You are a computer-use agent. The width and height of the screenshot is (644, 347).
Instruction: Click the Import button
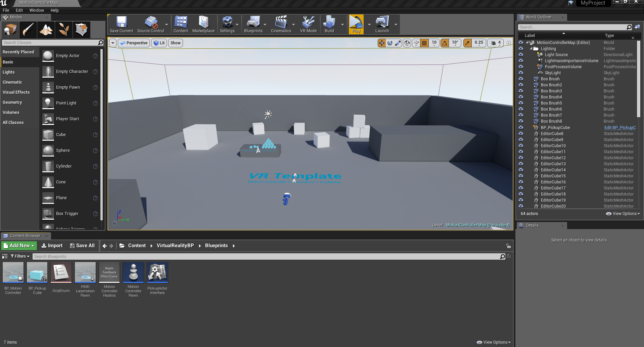point(52,246)
